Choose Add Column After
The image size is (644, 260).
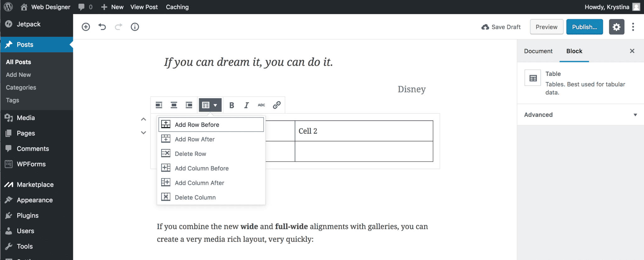click(211, 183)
